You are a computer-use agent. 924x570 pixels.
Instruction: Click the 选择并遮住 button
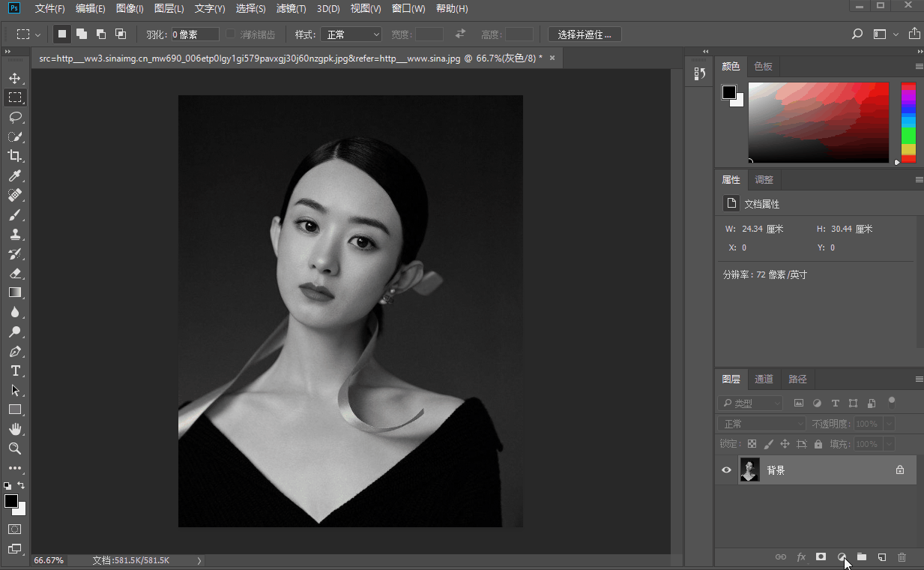click(x=585, y=34)
